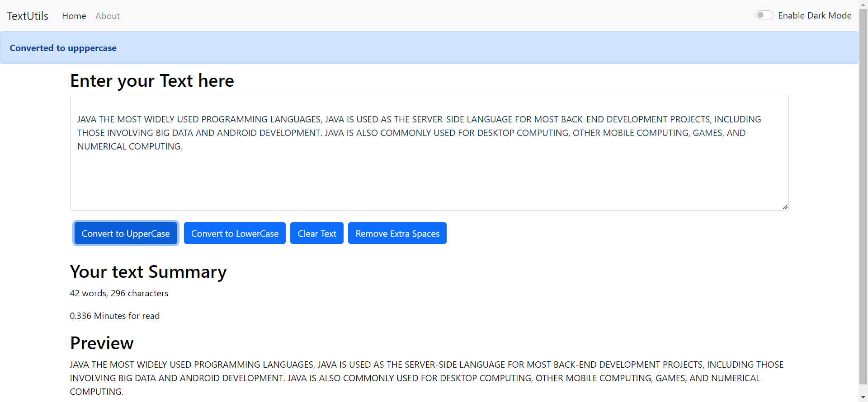This screenshot has width=868, height=402.
Task: Click the '0.336 Minutes for read' text
Action: pos(115,316)
